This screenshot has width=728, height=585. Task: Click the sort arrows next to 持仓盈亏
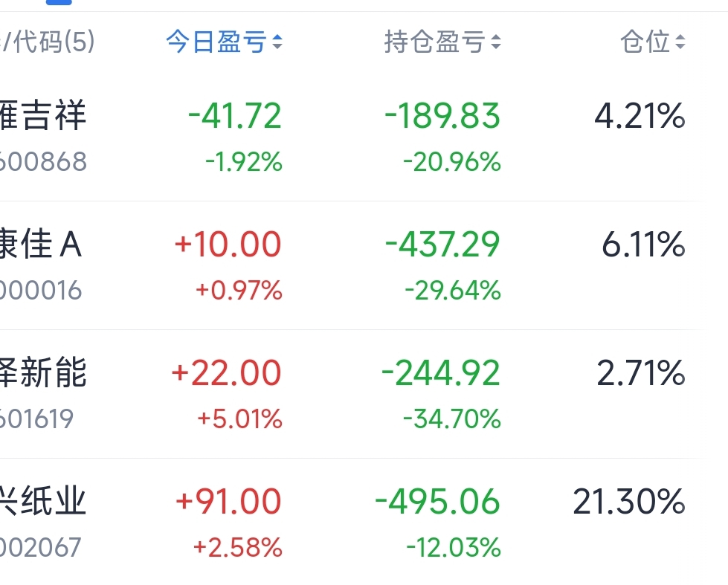click(x=495, y=43)
